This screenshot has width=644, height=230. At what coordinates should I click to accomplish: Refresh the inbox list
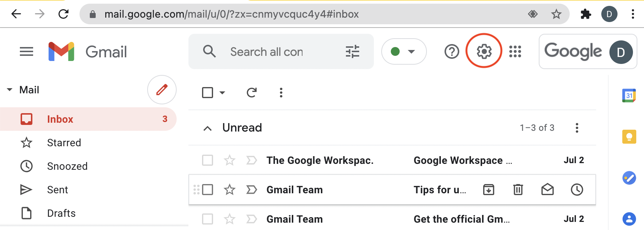(251, 93)
